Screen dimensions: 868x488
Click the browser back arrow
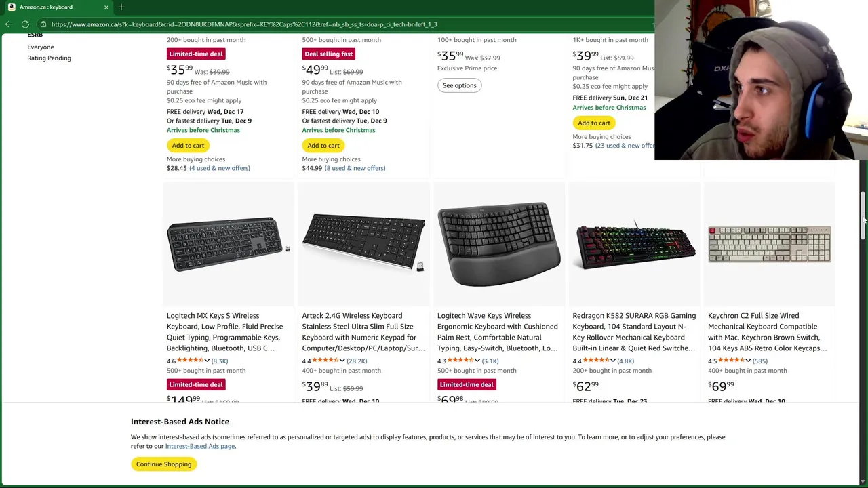[x=9, y=24]
